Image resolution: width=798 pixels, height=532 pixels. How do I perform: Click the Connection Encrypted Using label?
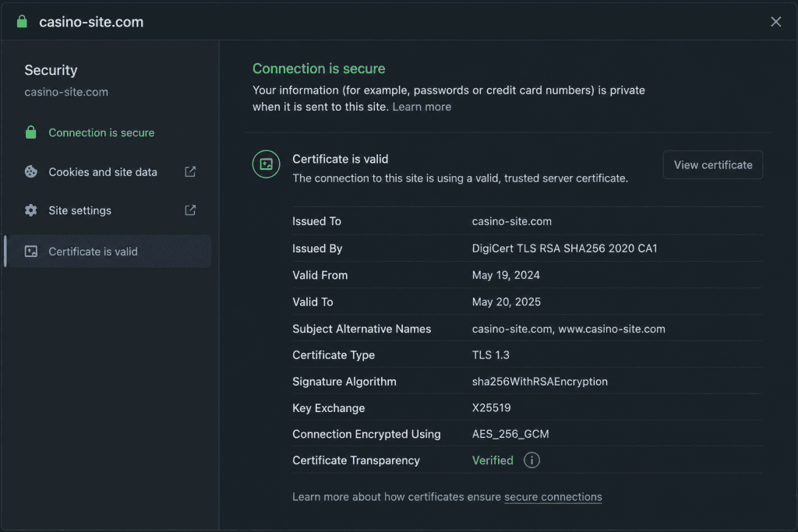tap(366, 434)
